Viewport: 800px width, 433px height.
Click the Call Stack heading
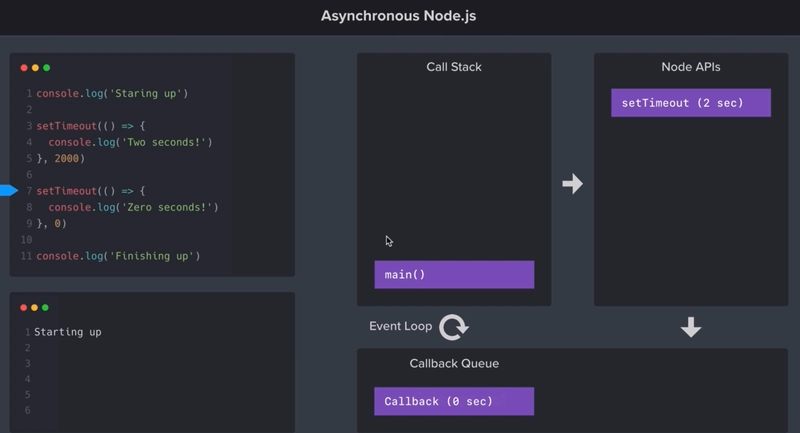[454, 67]
